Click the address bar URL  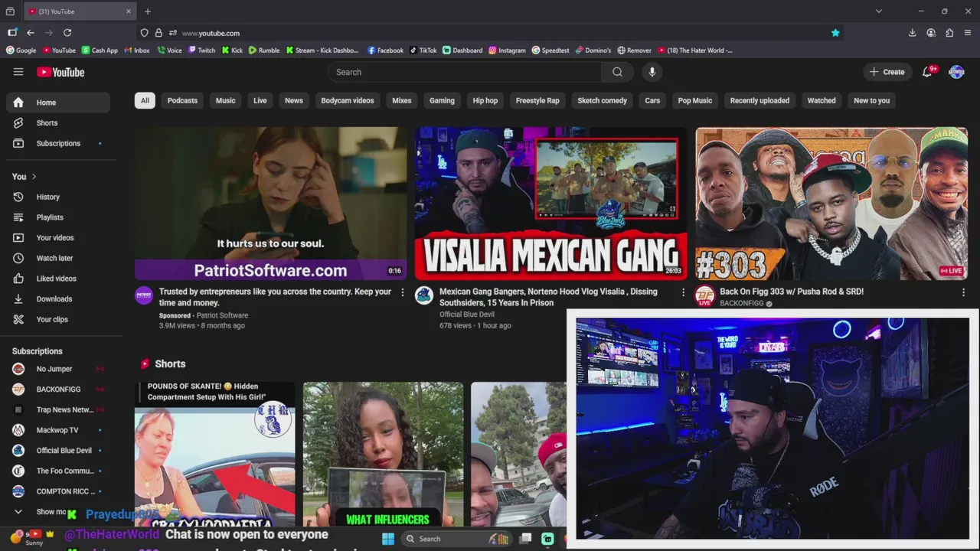click(211, 33)
